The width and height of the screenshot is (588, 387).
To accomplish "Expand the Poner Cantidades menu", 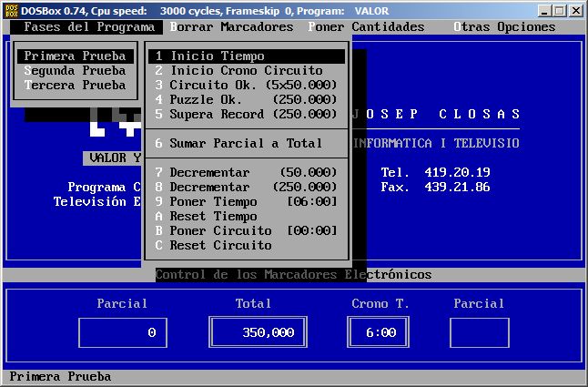I will point(366,26).
